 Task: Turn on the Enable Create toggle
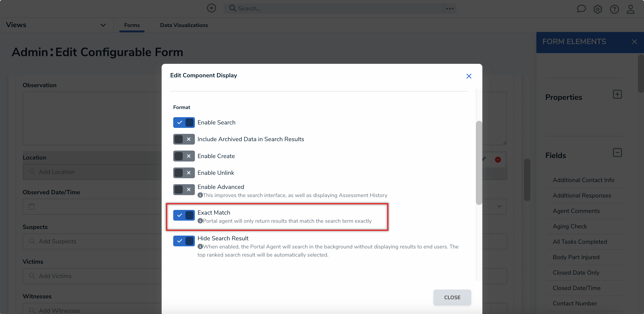pyautogui.click(x=184, y=156)
